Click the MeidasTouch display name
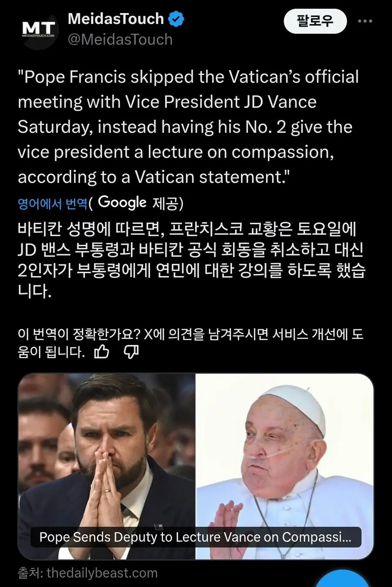 (116, 19)
